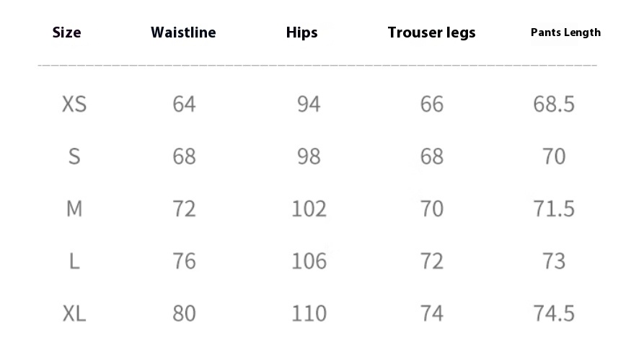The width and height of the screenshot is (644, 347).
Task: Click the M pants length 71.5
Action: 554,208
